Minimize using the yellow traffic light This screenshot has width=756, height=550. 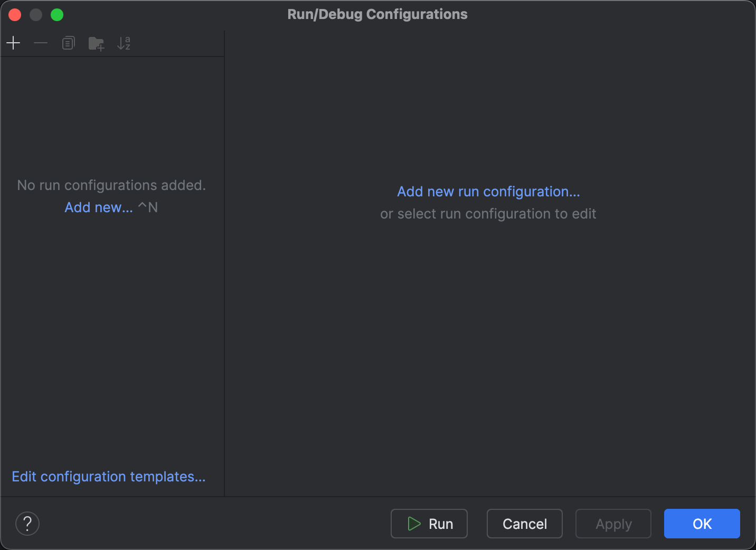coord(36,14)
